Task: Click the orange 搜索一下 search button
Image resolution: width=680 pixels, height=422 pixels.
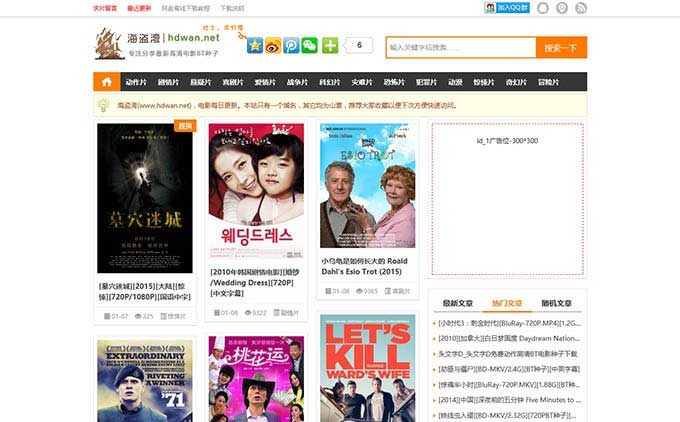Action: 561,47
